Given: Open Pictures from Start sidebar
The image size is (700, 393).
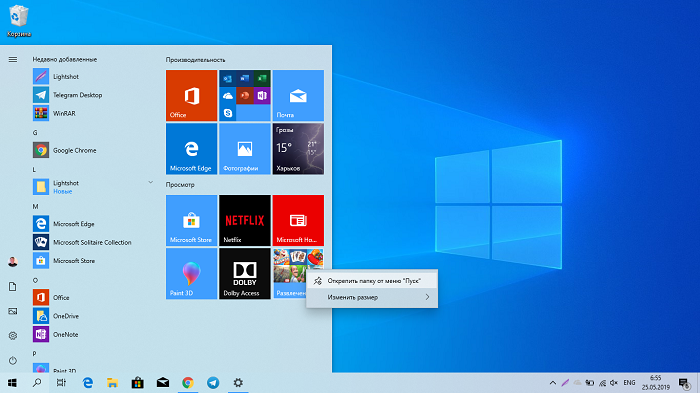Looking at the screenshot, I should click(13, 311).
